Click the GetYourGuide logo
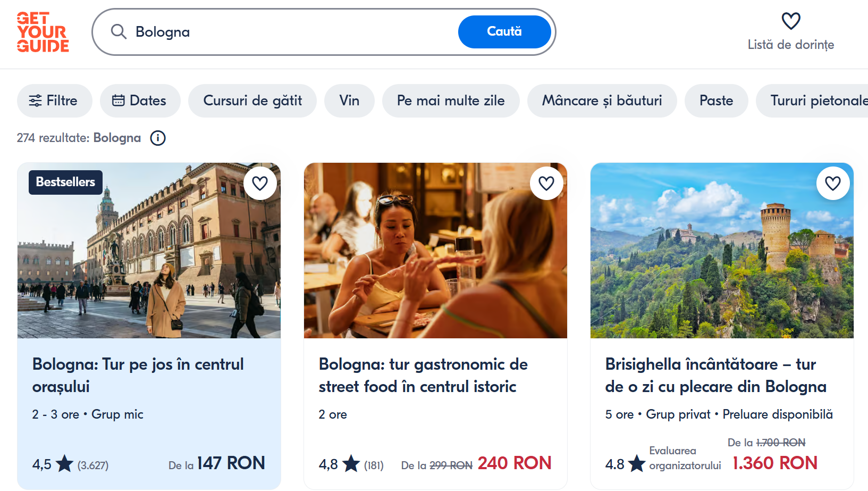 click(43, 32)
